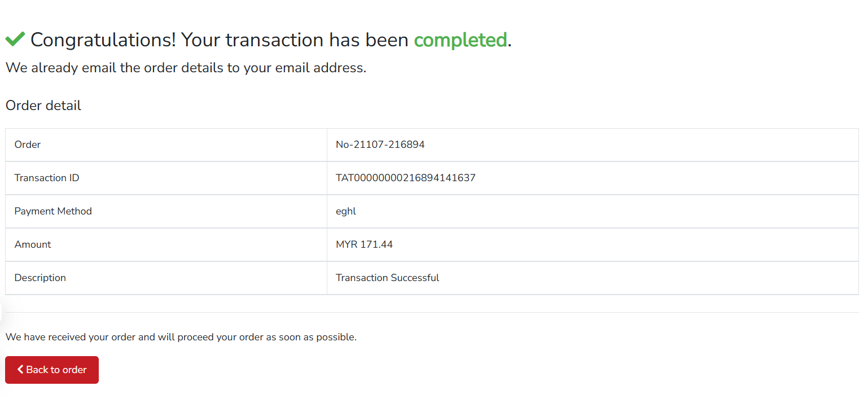Click the order received confirmation message

pyautogui.click(x=181, y=337)
